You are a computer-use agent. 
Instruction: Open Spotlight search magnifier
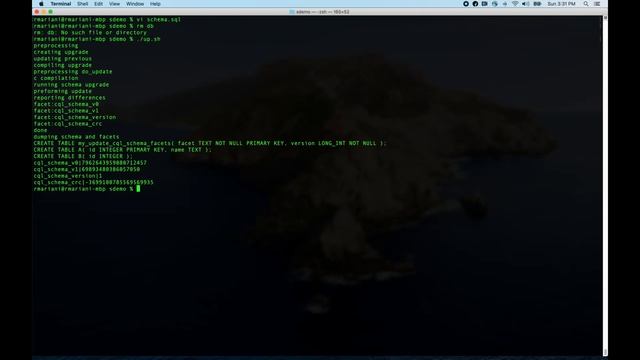click(586, 4)
